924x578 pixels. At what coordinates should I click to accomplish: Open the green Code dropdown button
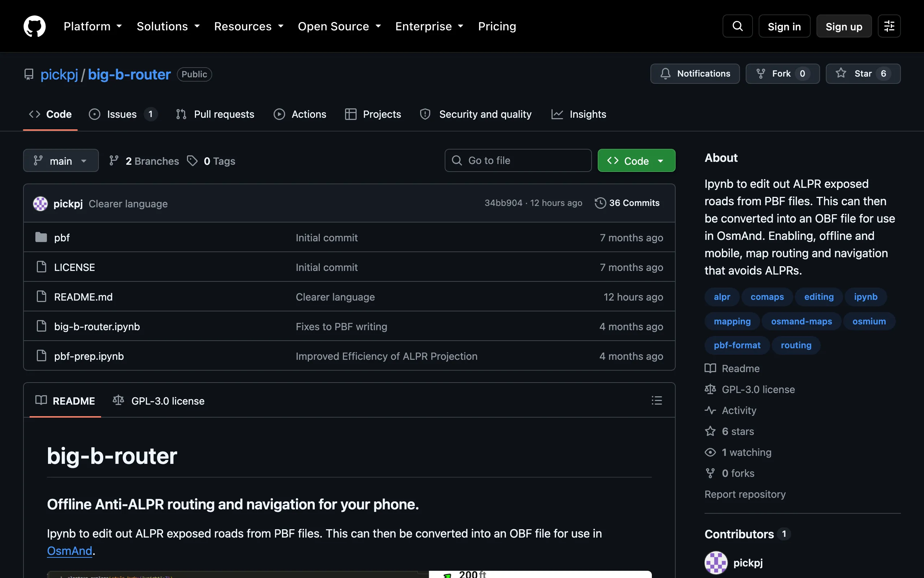tap(636, 160)
